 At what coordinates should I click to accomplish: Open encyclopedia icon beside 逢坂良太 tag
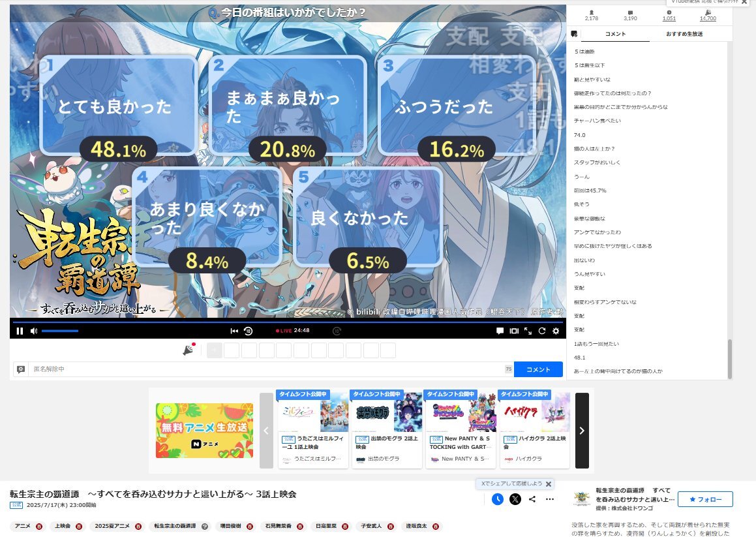[436, 527]
